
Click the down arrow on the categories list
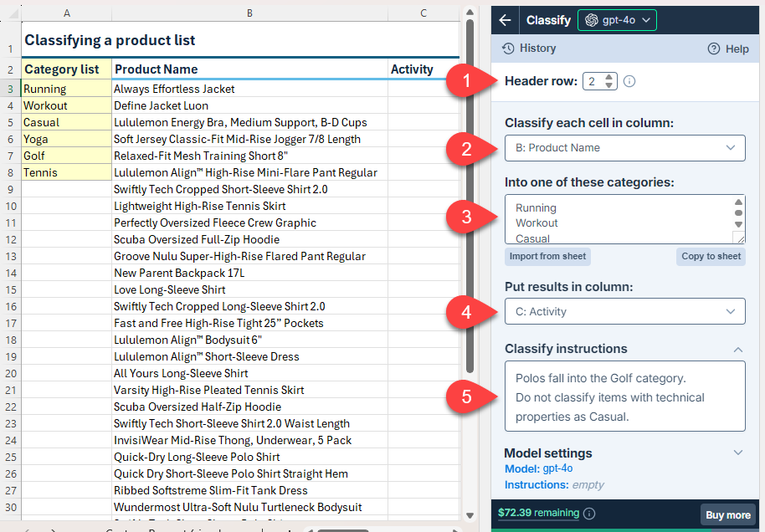coord(738,224)
